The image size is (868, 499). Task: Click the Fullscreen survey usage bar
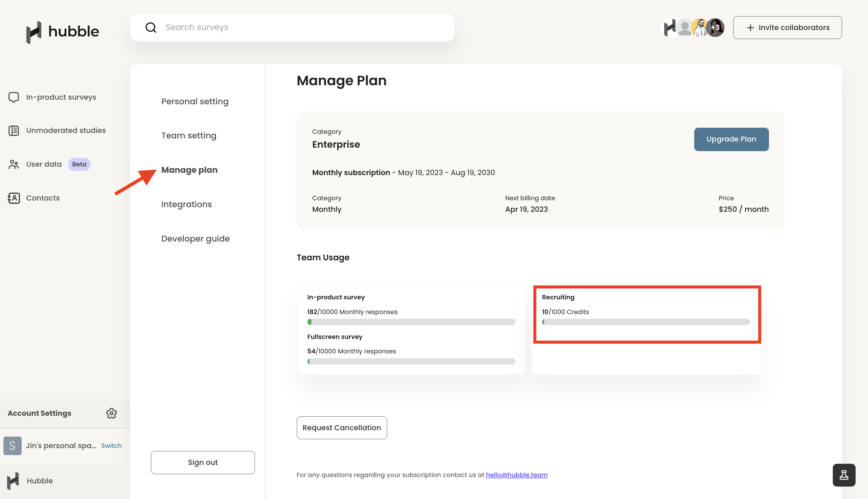click(411, 361)
